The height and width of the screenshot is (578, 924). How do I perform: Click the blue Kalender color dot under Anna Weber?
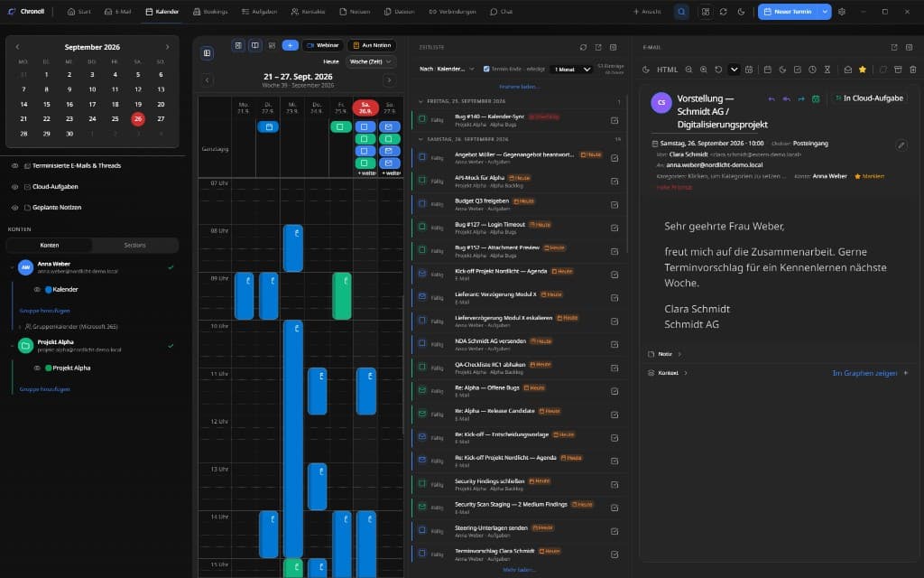pos(49,290)
